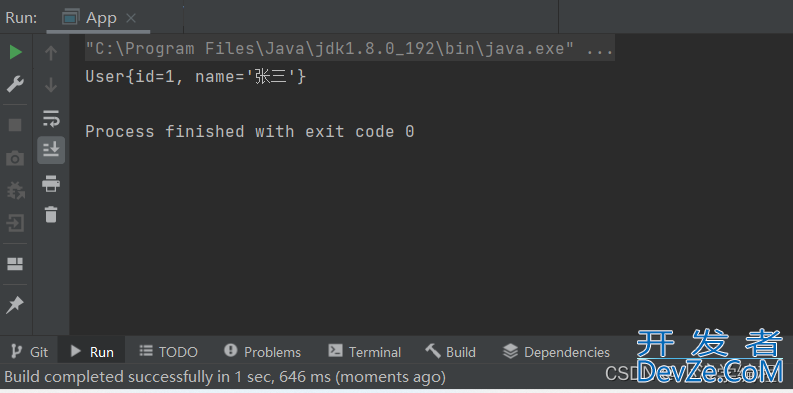This screenshot has height=393, width=793.
Task: Rerun App with green play icon
Action: (16, 52)
